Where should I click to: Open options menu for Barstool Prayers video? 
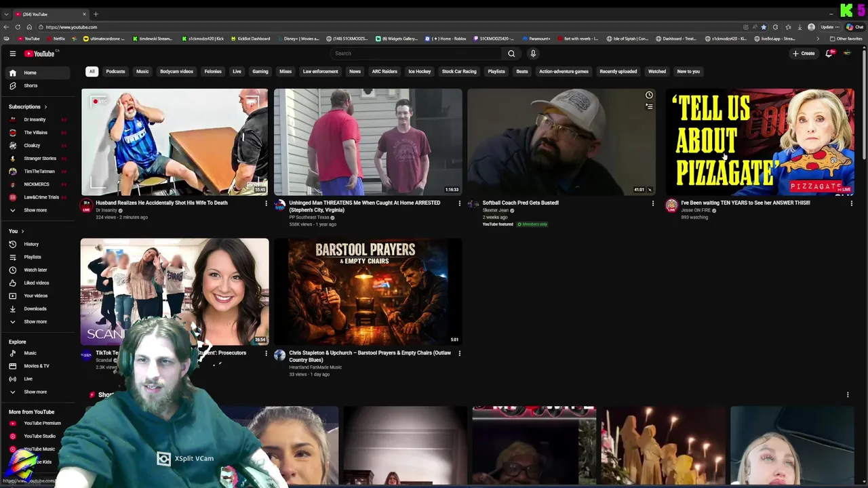click(x=459, y=353)
